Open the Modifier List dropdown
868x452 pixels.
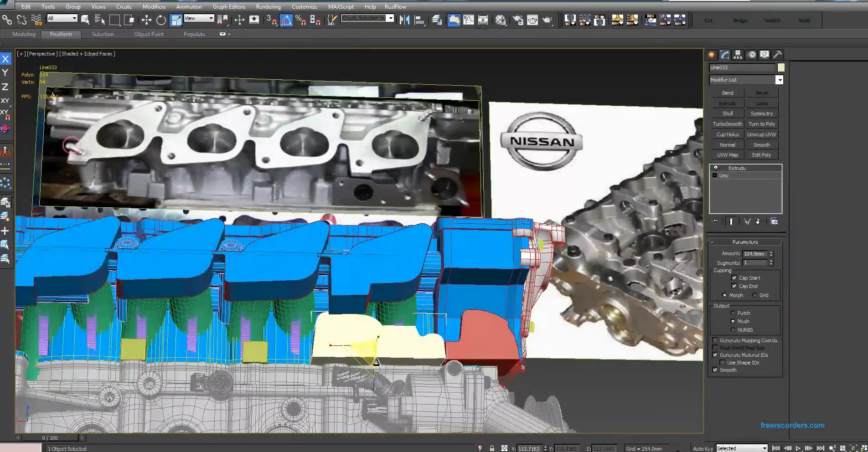click(780, 80)
